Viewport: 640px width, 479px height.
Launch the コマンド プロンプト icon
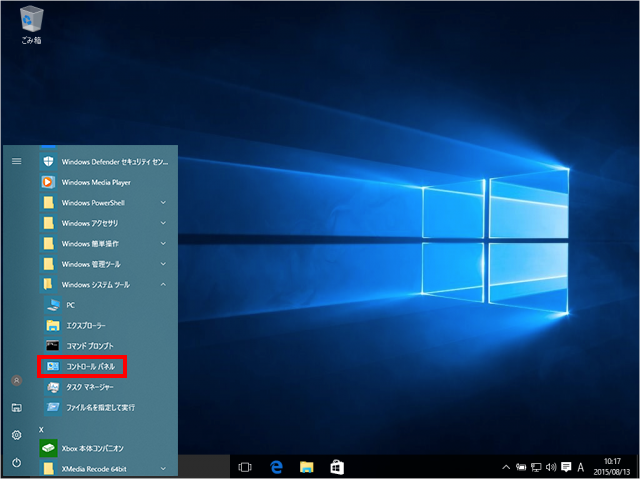pyautogui.click(x=53, y=346)
